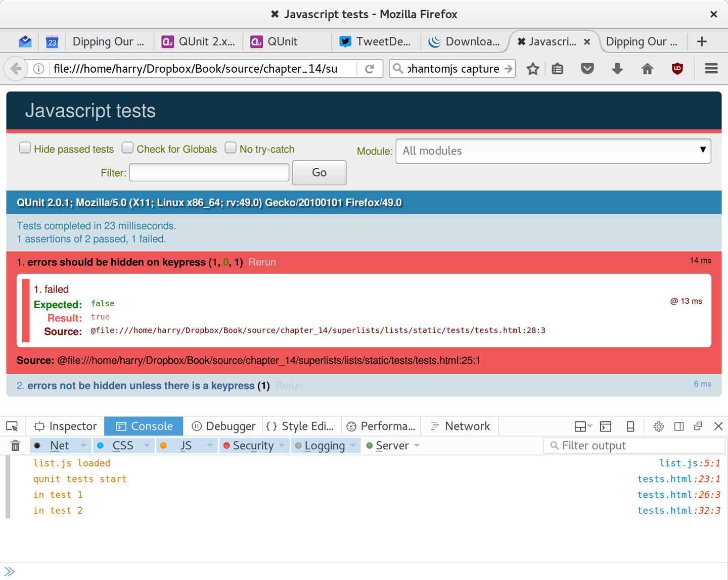The image size is (728, 580).
Task: Open the All modules dropdown
Action: point(553,151)
